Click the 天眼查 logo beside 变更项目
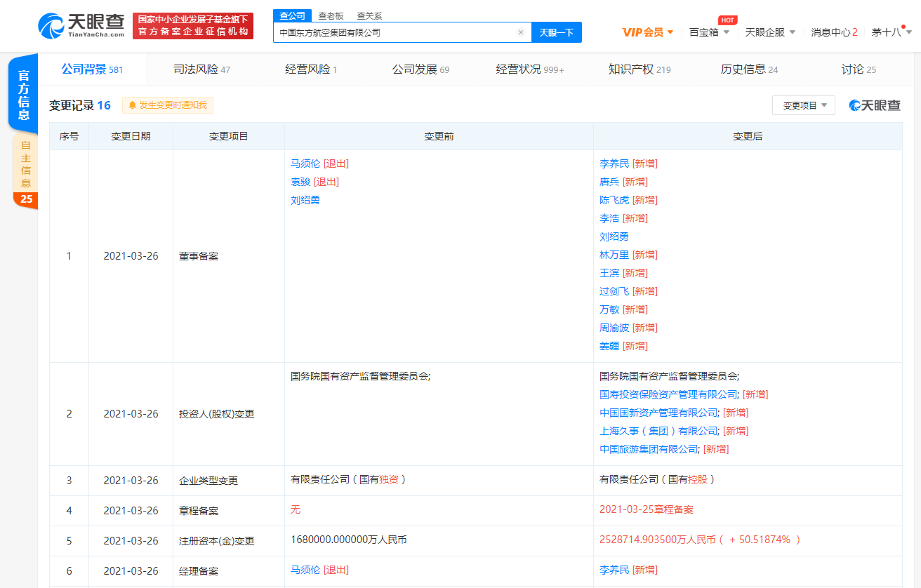The width and height of the screenshot is (921, 588). click(x=875, y=105)
